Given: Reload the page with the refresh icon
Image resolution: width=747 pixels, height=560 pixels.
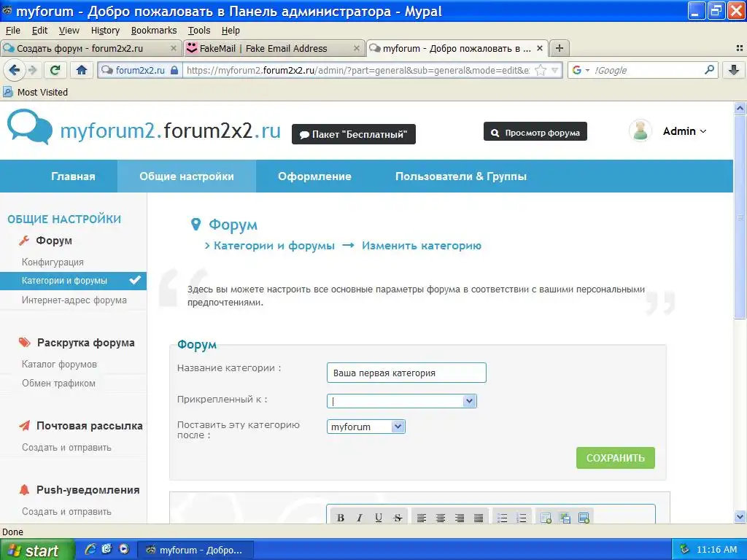Looking at the screenshot, I should (x=55, y=70).
